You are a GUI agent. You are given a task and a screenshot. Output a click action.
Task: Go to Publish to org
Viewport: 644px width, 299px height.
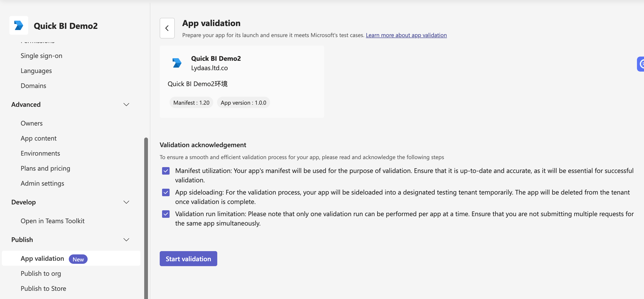pos(41,273)
